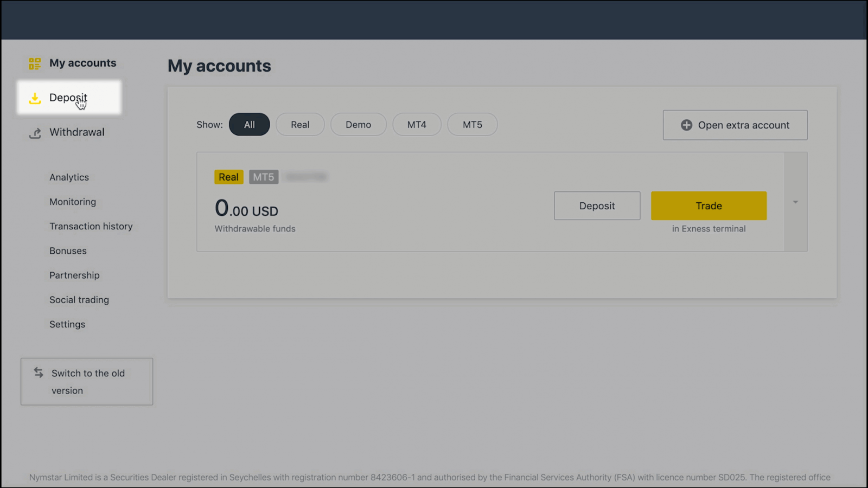Click the Withdrawal share arrow icon
Image resolution: width=868 pixels, height=488 pixels.
[x=35, y=133]
